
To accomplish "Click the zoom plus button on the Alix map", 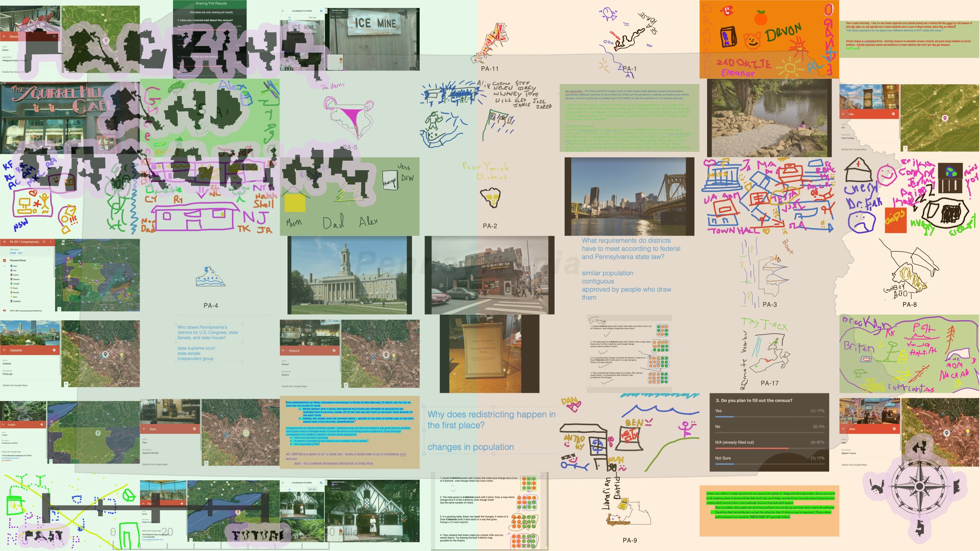I will pyautogui.click(x=905, y=148).
